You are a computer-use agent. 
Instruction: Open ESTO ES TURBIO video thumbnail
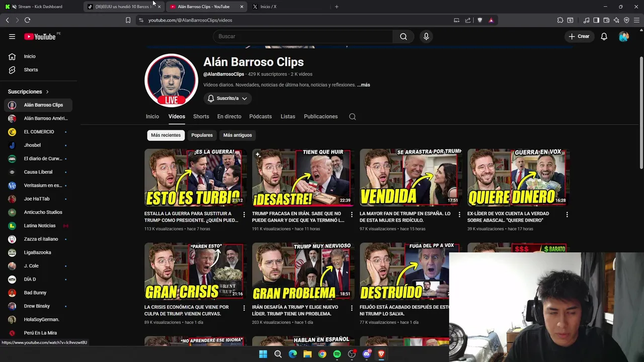[x=194, y=177]
